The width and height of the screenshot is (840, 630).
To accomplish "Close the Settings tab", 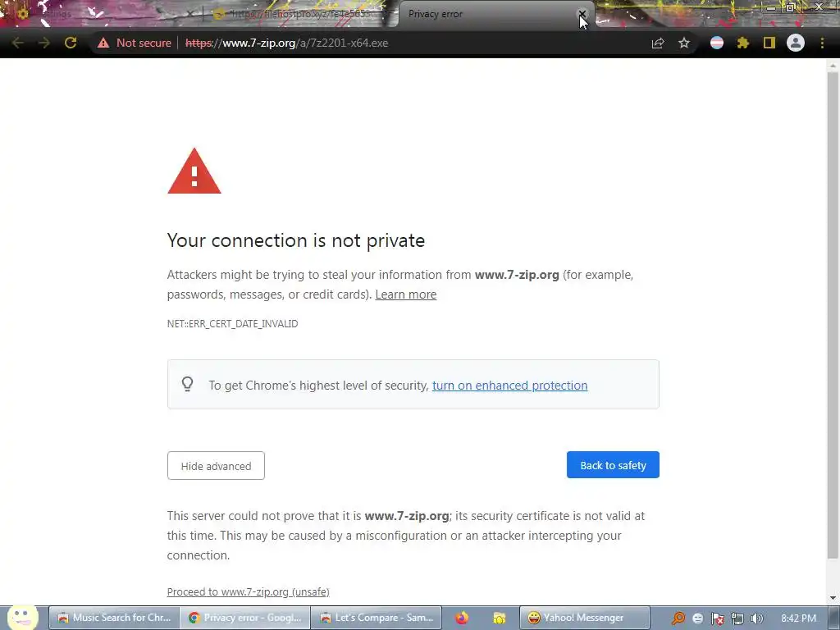I will pos(189,14).
